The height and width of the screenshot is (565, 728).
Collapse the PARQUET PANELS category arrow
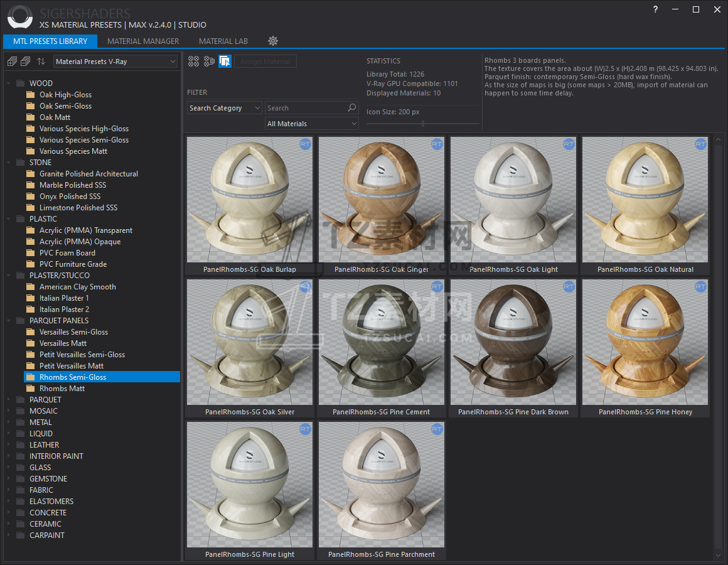pos(8,321)
